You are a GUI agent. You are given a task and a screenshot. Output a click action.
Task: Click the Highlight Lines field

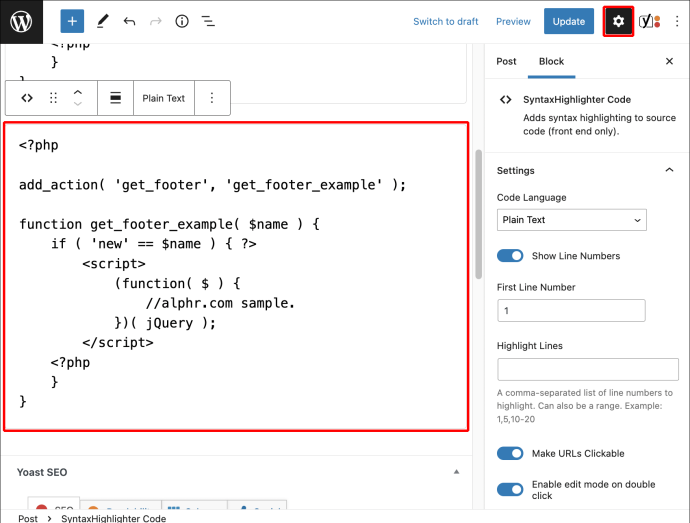coord(587,369)
